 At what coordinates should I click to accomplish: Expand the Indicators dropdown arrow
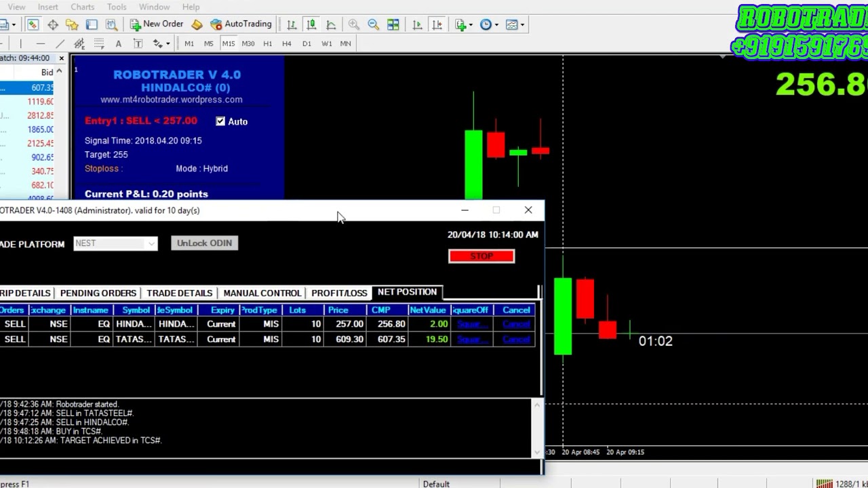point(471,24)
